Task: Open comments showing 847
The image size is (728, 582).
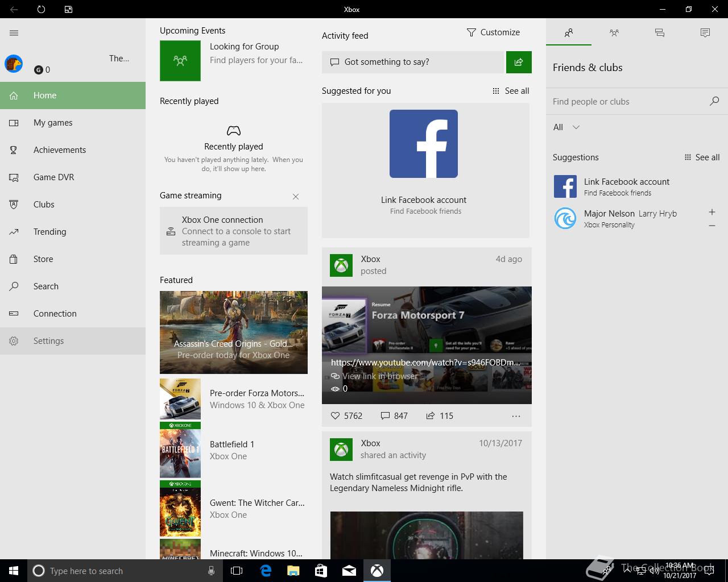Action: (x=394, y=416)
